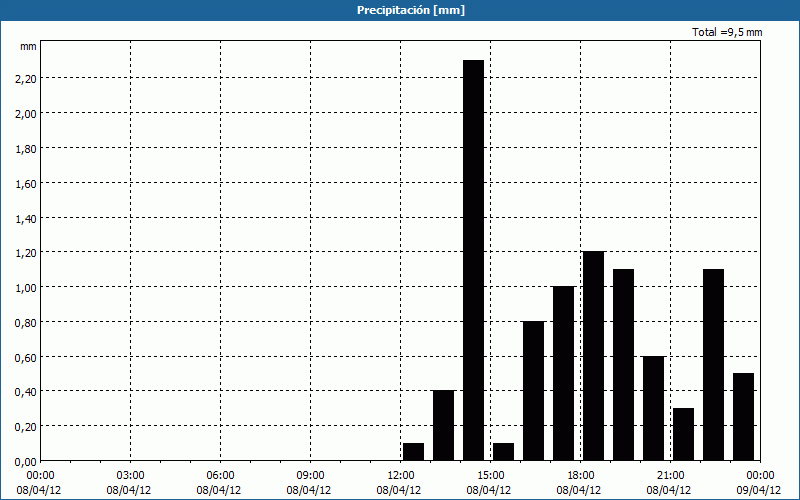Screen dimensions: 800x500
Task: Click the 0,80 mm bar at 16:00
Action: [x=534, y=391]
